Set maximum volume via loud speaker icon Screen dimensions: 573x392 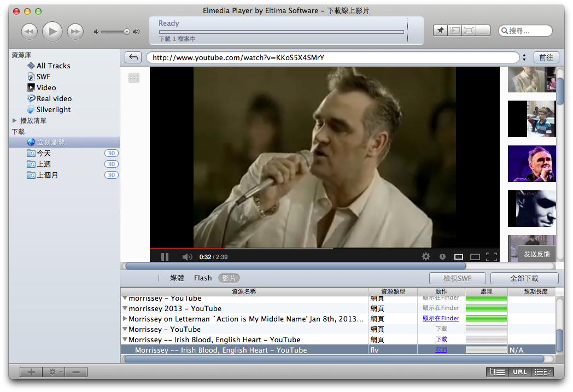click(136, 32)
